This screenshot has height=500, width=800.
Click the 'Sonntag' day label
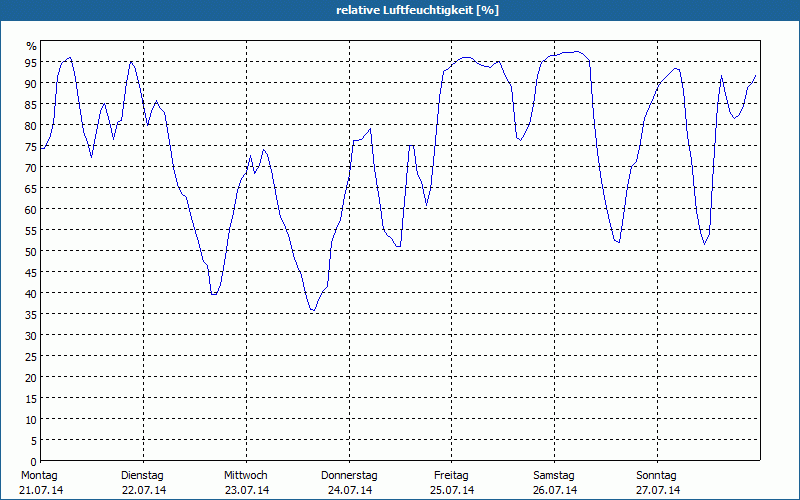pos(656,476)
